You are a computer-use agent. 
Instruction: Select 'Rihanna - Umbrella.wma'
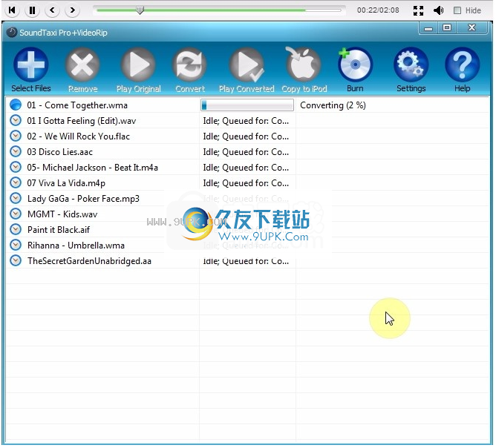pyautogui.click(x=76, y=246)
